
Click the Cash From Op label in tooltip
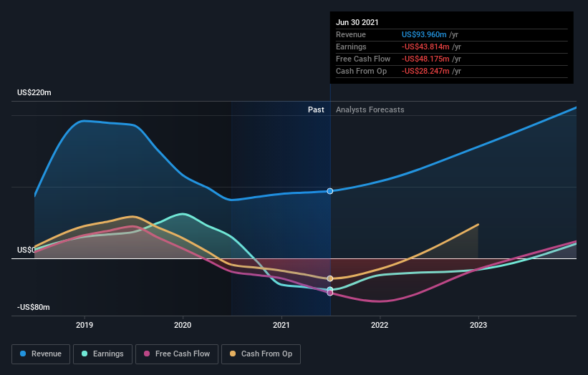point(361,71)
